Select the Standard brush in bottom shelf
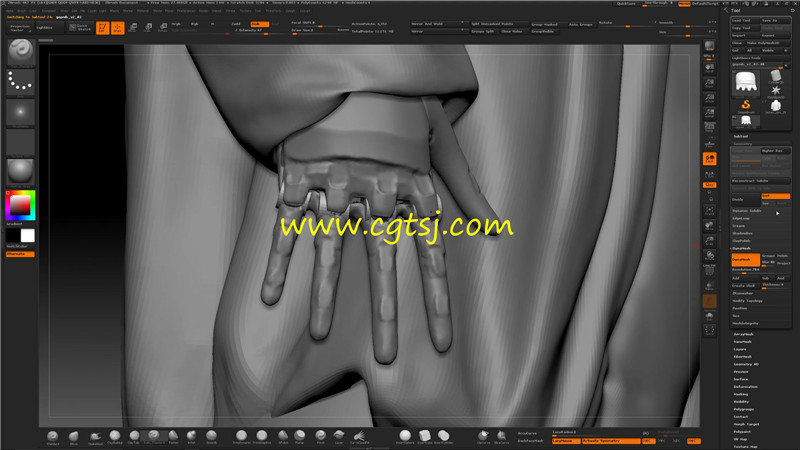The height and width of the screenshot is (450, 800). (53, 437)
